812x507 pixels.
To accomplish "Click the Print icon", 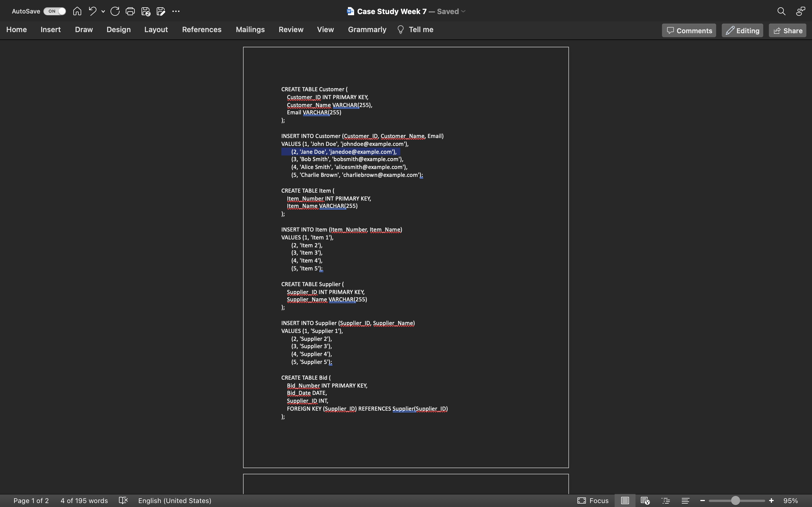I will point(130,11).
